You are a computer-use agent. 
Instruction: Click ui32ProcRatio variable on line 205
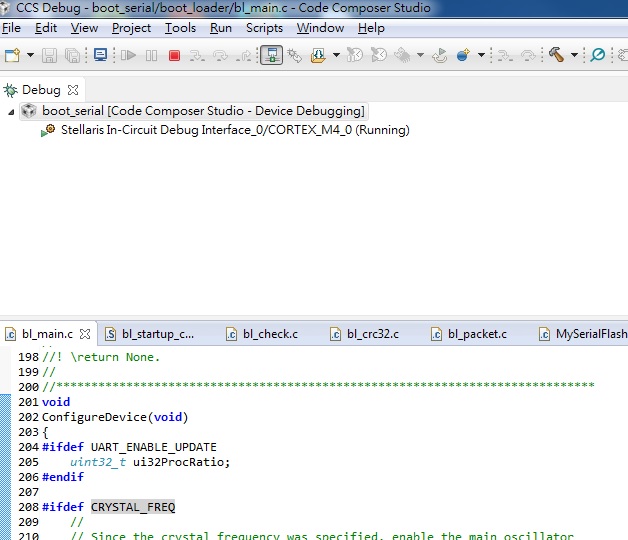click(178, 462)
